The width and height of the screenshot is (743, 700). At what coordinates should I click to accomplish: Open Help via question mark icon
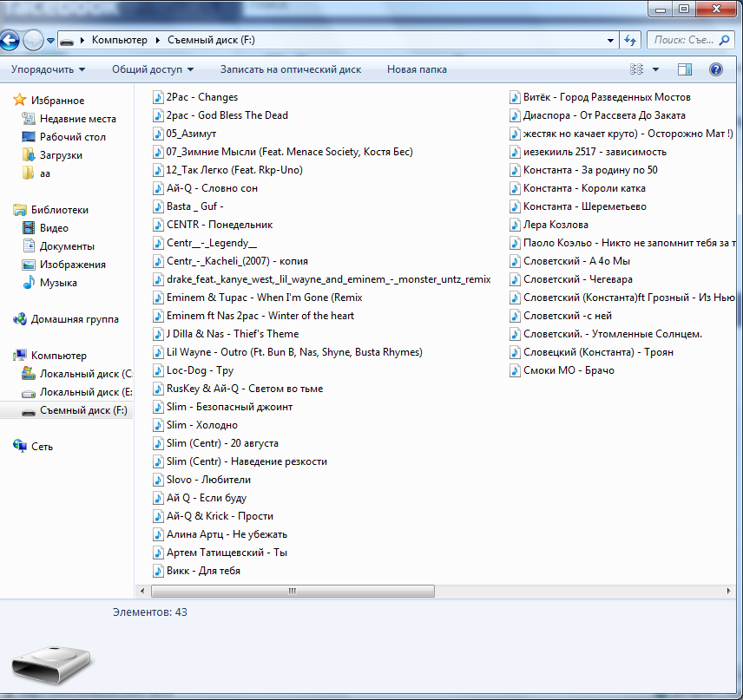pos(715,69)
